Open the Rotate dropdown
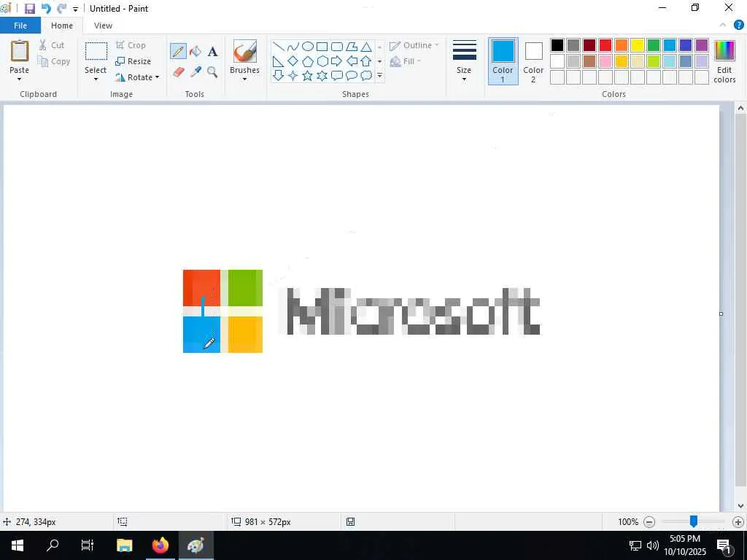 [137, 77]
